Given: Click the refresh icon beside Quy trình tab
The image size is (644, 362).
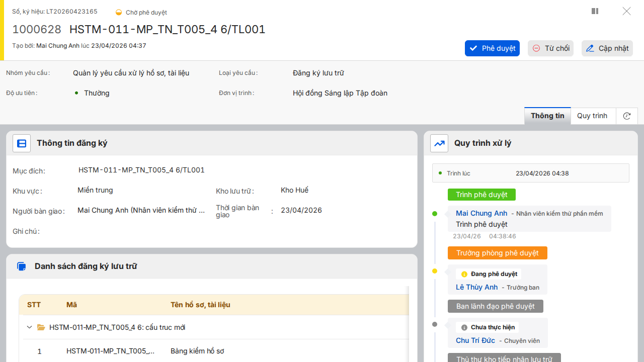Looking at the screenshot, I should pos(627,116).
